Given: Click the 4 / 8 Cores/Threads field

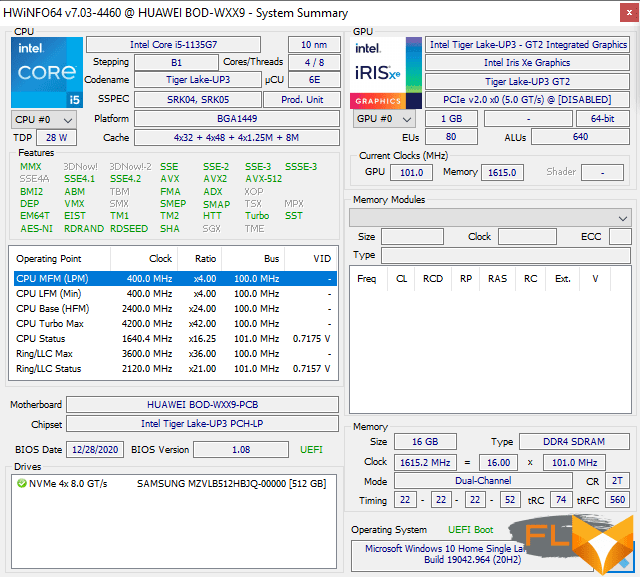Looking at the screenshot, I should coord(314,62).
